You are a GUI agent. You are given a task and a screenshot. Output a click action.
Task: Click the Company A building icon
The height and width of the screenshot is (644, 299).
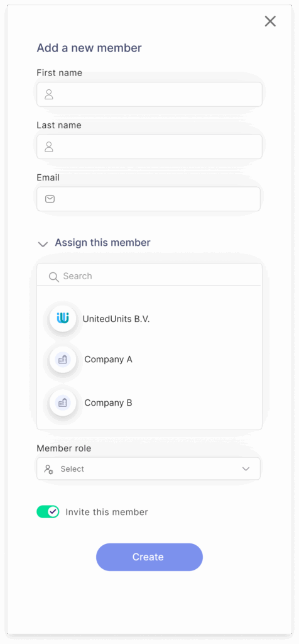tap(63, 359)
